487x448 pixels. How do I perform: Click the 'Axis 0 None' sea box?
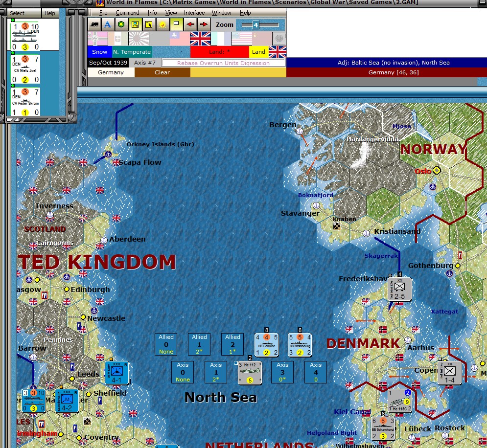(x=183, y=372)
